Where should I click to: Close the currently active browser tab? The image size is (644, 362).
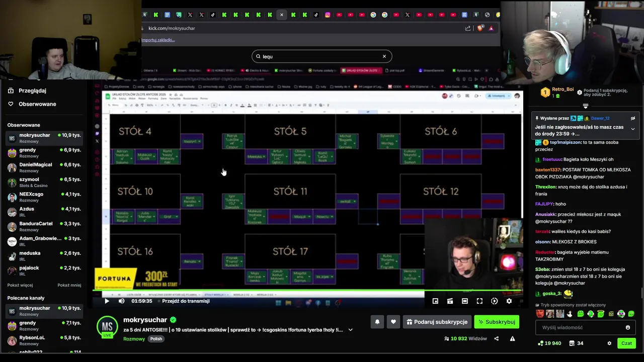click(281, 15)
